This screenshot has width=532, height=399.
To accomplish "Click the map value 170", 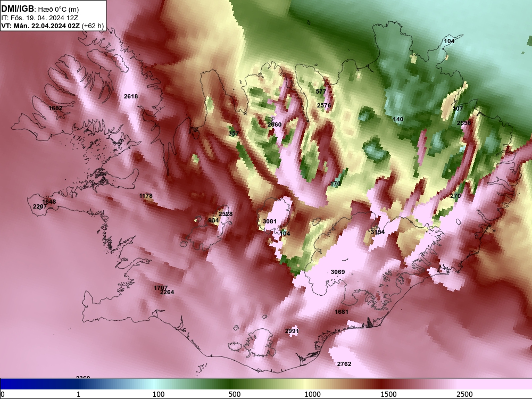I will point(335,184).
